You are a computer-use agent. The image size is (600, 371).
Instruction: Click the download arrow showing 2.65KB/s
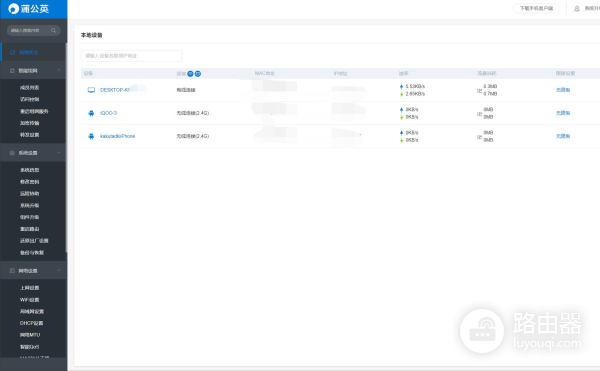click(x=401, y=94)
